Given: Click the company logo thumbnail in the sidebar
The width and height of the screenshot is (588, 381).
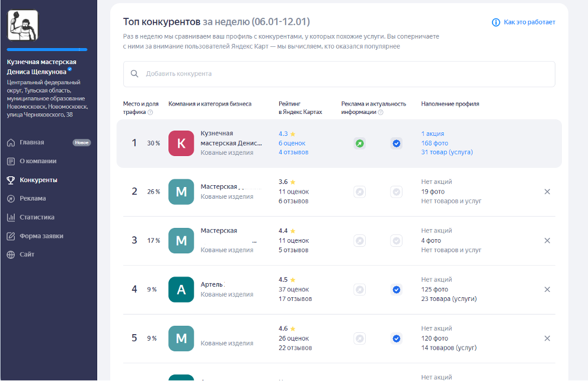Looking at the screenshot, I should [23, 25].
